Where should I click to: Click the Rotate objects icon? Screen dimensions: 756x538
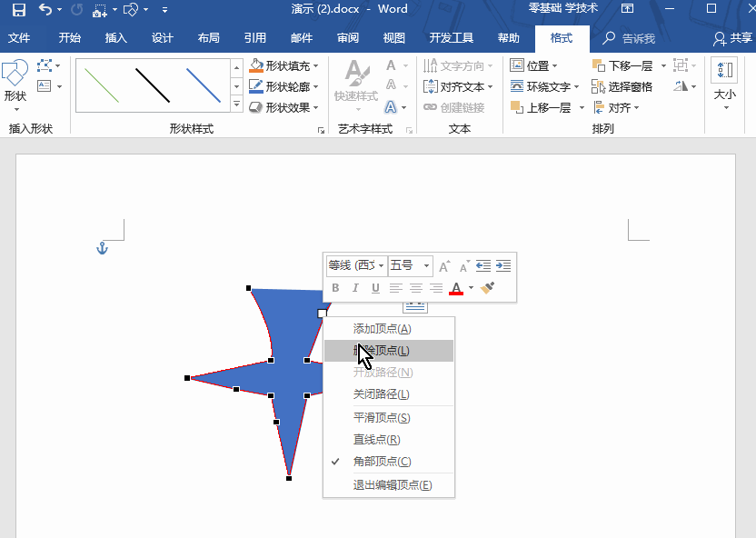[681, 86]
